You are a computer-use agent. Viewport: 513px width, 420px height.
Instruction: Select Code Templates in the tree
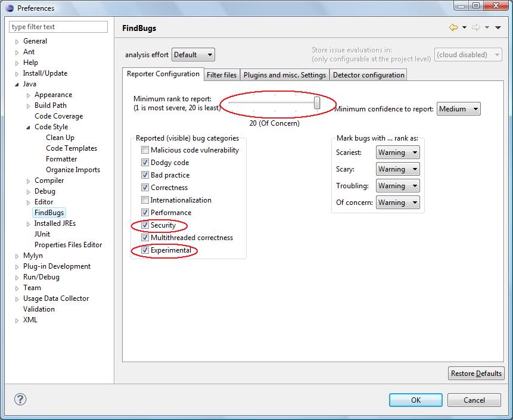[71, 148]
